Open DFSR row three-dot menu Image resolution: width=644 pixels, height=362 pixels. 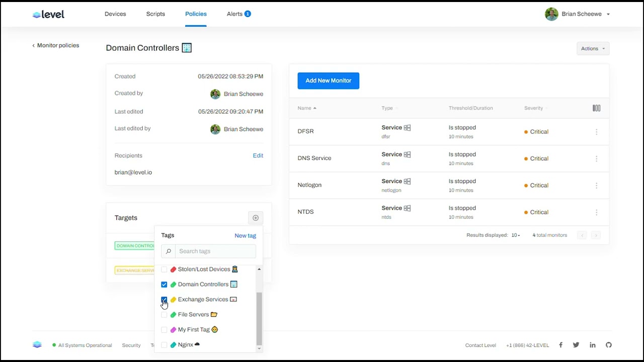[x=596, y=132]
